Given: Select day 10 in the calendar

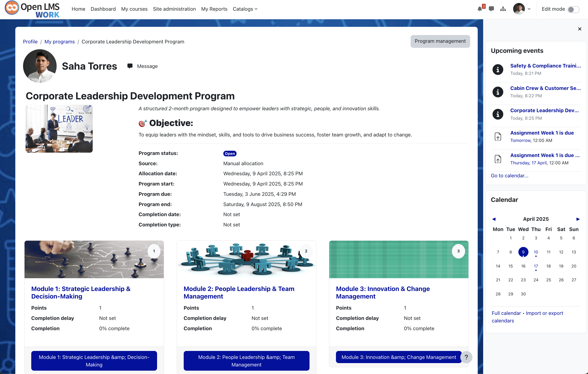Looking at the screenshot, I should point(536,252).
